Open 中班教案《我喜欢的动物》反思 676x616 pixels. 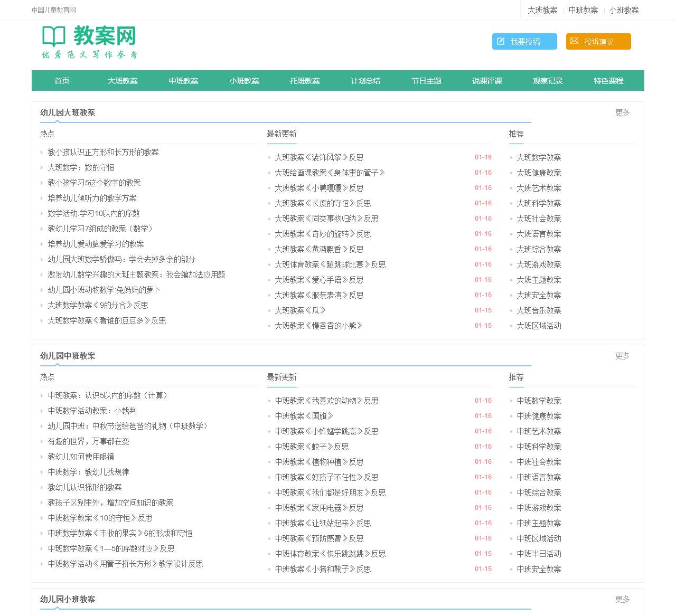(326, 401)
